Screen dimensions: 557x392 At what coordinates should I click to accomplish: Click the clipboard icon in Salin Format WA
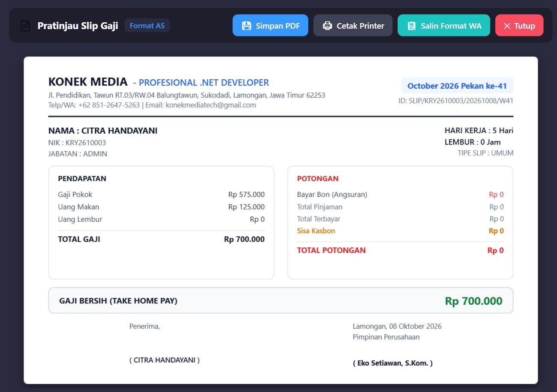[411, 26]
